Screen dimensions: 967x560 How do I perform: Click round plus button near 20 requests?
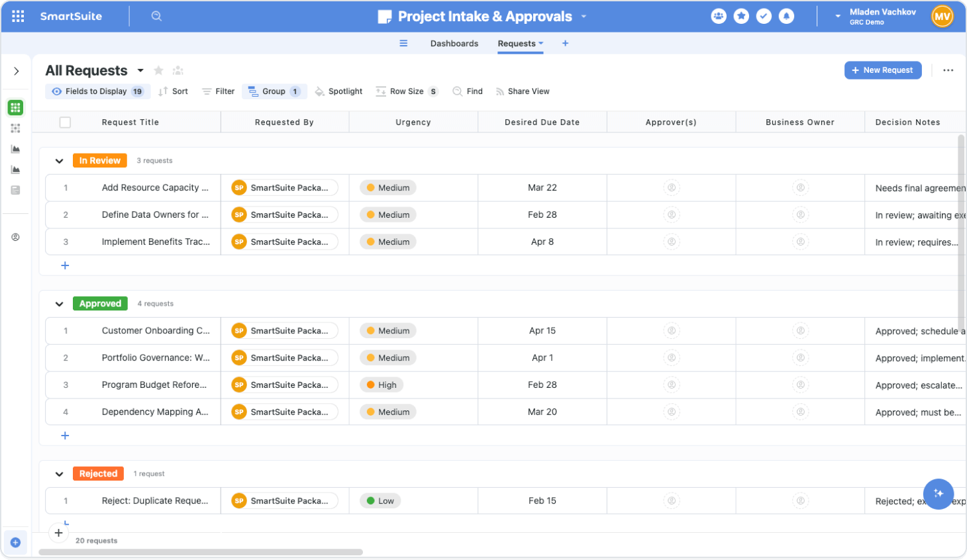tap(58, 533)
